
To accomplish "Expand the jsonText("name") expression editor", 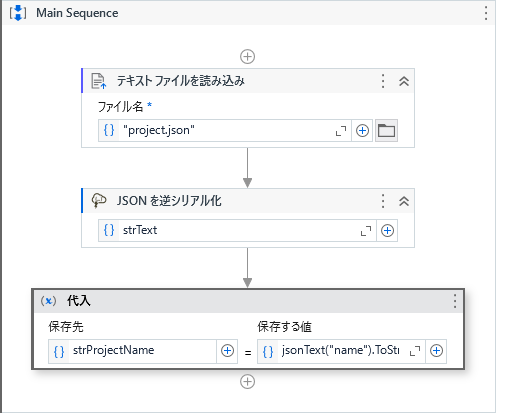I will [415, 351].
